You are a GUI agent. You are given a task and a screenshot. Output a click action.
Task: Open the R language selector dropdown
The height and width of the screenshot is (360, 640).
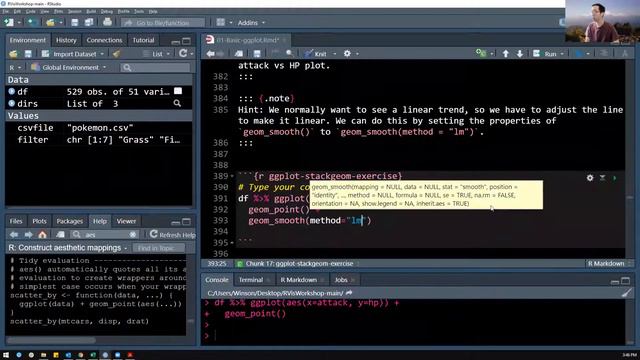point(15,67)
